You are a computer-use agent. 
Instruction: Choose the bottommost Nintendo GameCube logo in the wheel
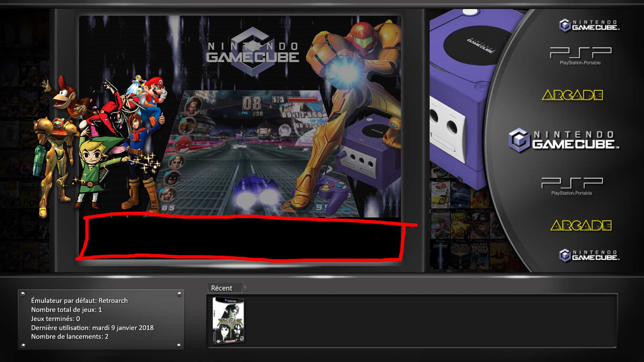589,255
